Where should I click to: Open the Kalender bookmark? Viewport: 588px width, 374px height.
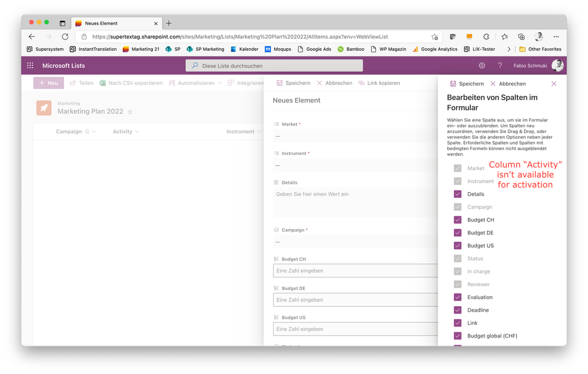coord(244,49)
